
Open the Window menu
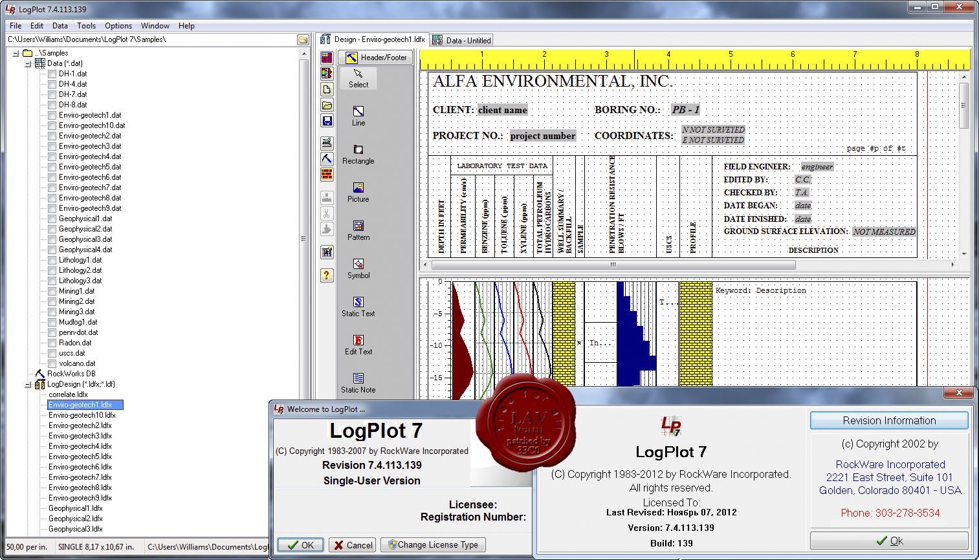point(155,26)
